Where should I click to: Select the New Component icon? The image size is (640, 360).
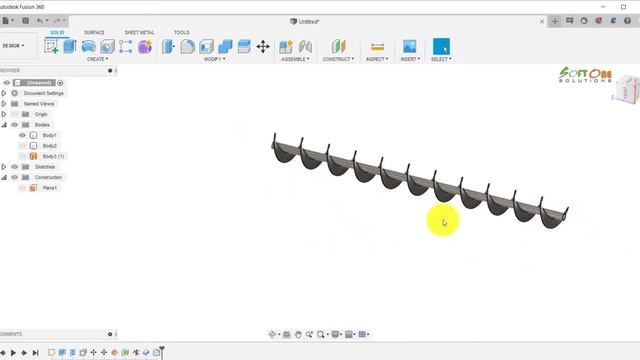pos(286,47)
